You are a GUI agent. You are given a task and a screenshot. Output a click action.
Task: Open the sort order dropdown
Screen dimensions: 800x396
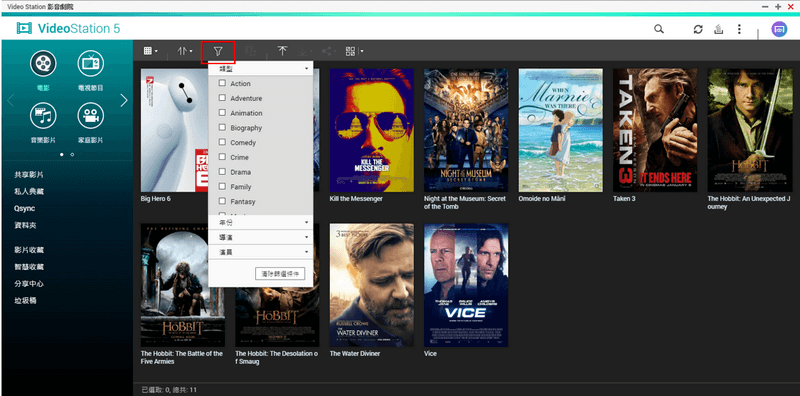[185, 51]
